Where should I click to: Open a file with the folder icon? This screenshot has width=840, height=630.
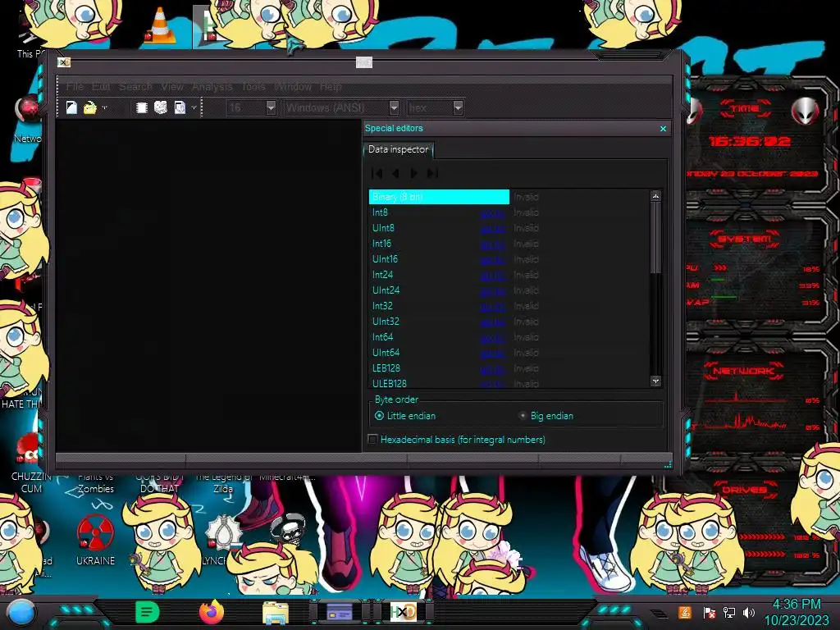(x=90, y=107)
